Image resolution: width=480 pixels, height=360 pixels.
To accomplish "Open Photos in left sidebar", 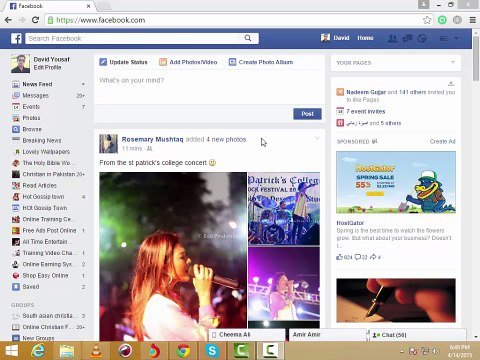I will click(31, 118).
